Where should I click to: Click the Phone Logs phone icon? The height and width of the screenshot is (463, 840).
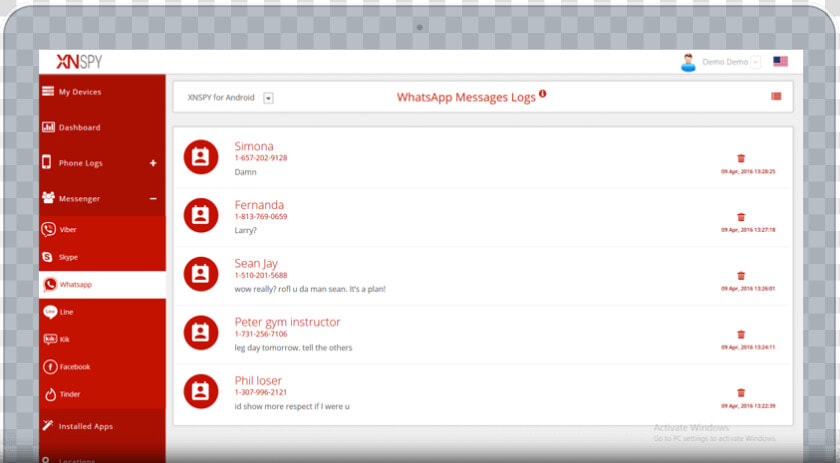pos(47,162)
